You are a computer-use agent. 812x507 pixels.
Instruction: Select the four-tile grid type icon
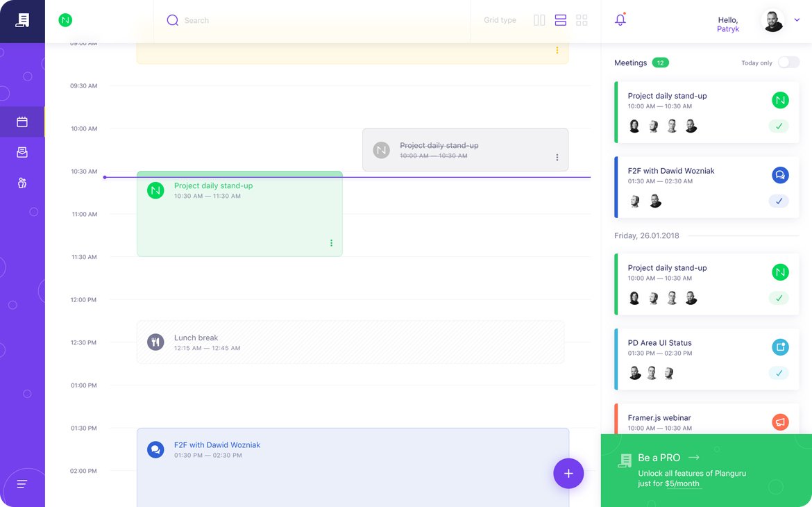[x=582, y=20]
